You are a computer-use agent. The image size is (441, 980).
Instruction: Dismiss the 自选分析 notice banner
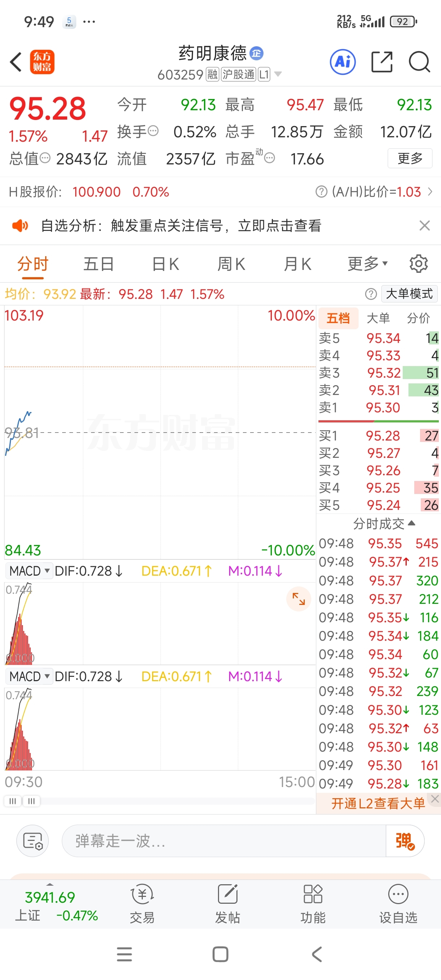click(425, 225)
